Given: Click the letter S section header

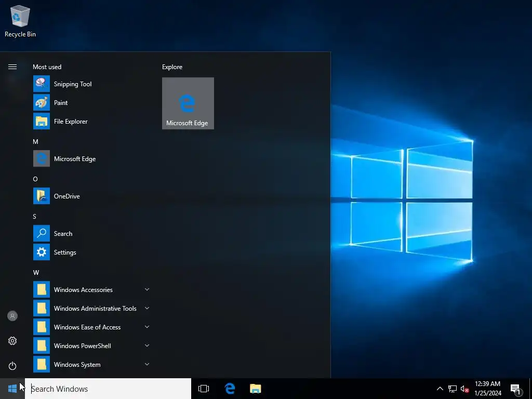Looking at the screenshot, I should (x=35, y=217).
